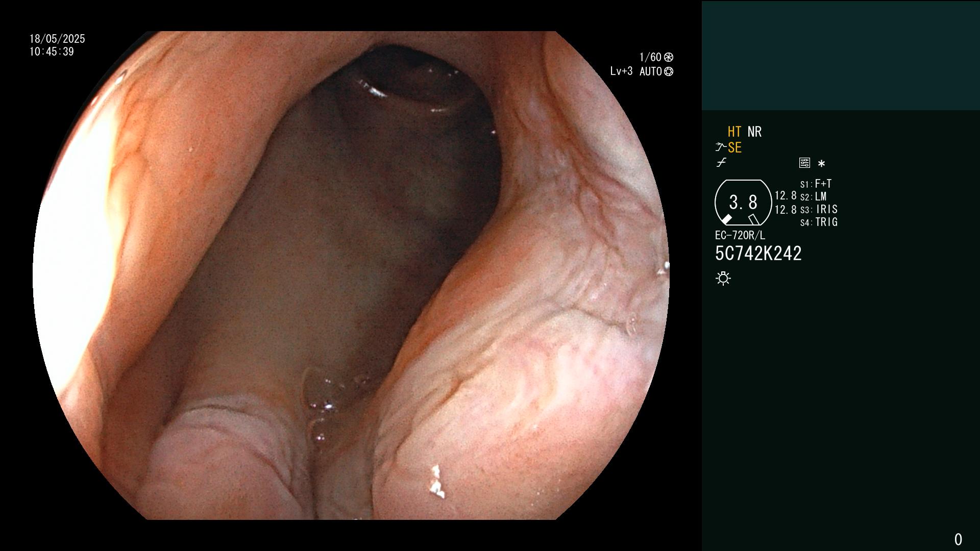Select the HT mode indicator
980x551 pixels.
tap(734, 132)
